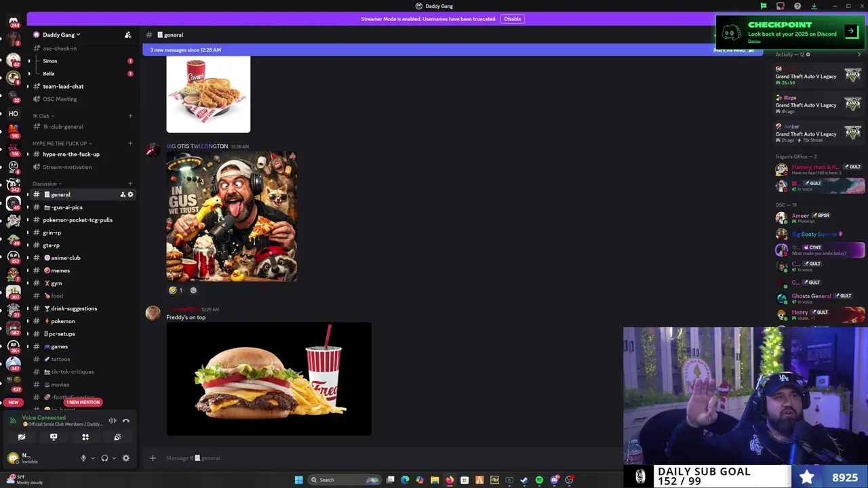Open the drink-suggestions channel
Image resolution: width=868 pixels, height=488 pixels.
[81, 308]
